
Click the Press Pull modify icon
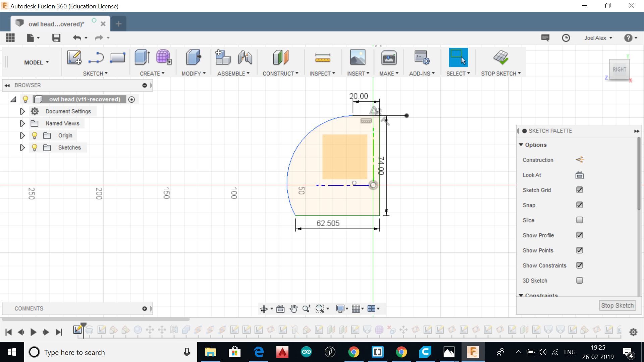pyautogui.click(x=193, y=57)
